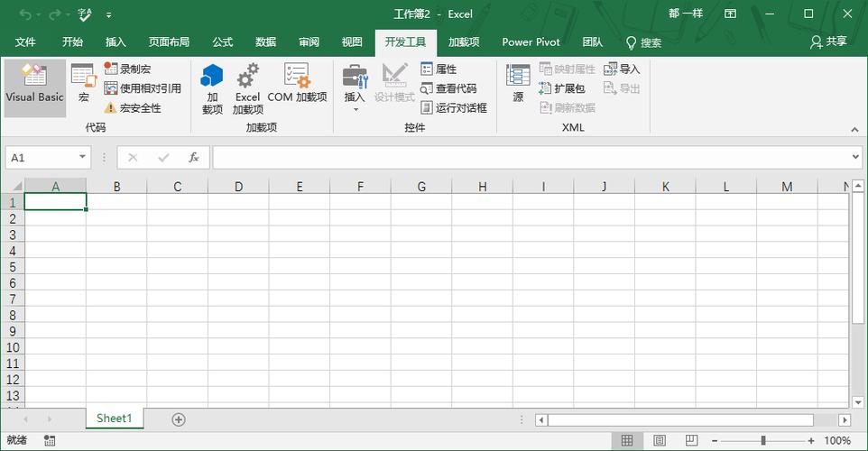Click the formula bar input area
This screenshot has height=451, width=868.
tap(531, 158)
